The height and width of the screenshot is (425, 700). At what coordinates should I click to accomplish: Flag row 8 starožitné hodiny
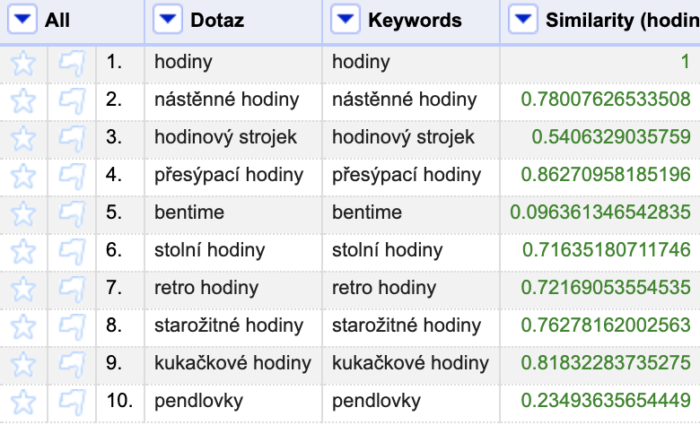[72, 326]
